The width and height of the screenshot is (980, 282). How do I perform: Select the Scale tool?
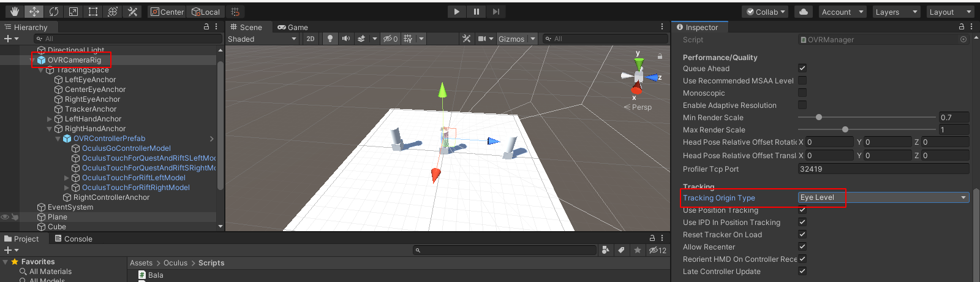(73, 12)
